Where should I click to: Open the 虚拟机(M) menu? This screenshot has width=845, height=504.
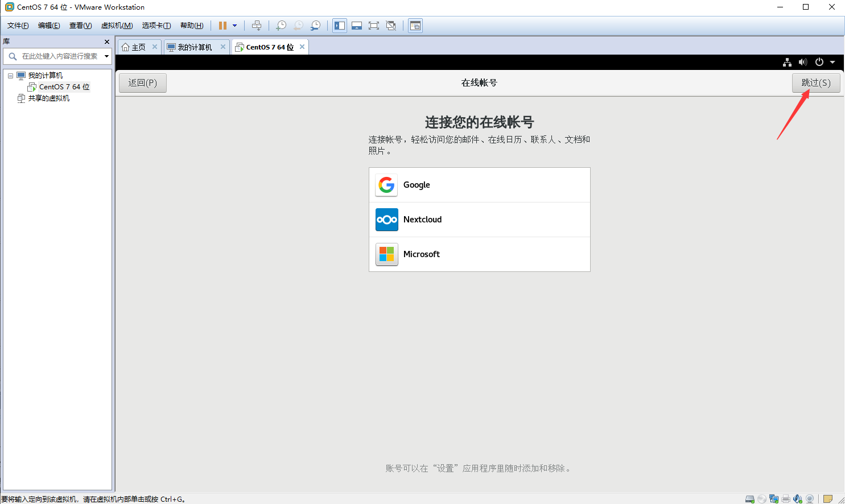tap(117, 26)
